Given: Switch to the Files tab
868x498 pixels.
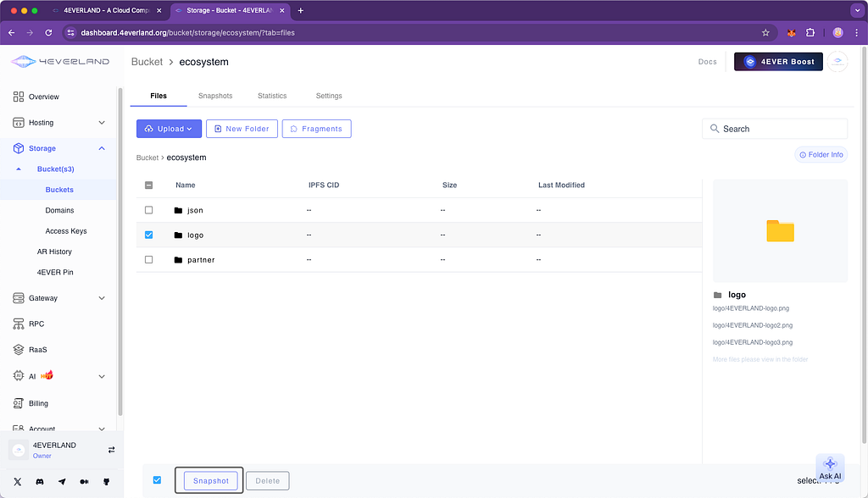Looking at the screenshot, I should pos(159,96).
